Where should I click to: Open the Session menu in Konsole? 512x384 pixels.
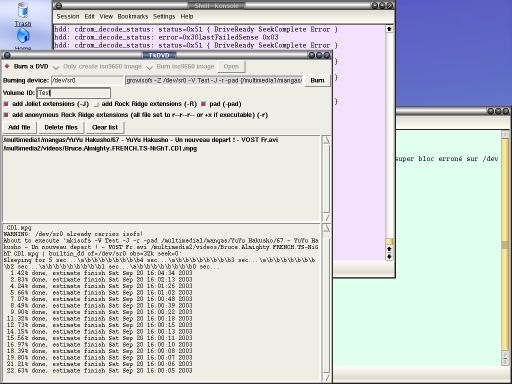(x=68, y=16)
